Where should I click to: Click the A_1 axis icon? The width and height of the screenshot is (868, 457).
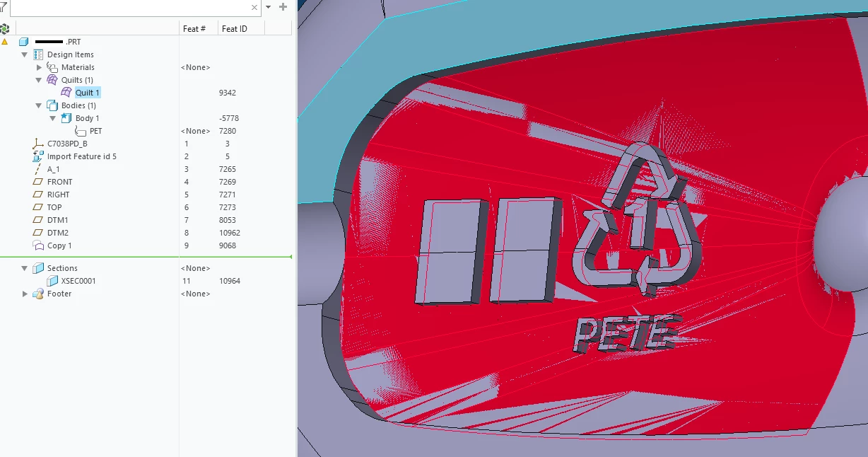coord(38,169)
